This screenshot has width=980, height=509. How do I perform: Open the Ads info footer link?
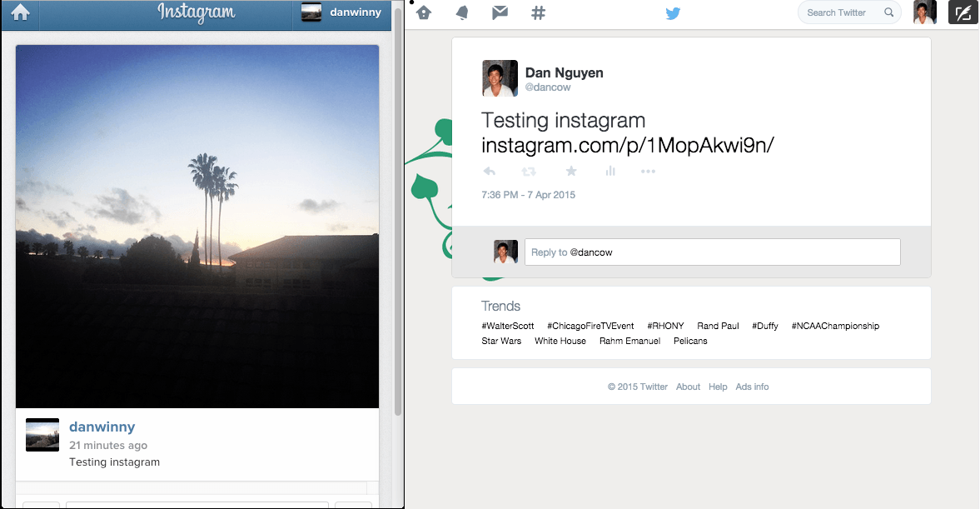pyautogui.click(x=752, y=387)
